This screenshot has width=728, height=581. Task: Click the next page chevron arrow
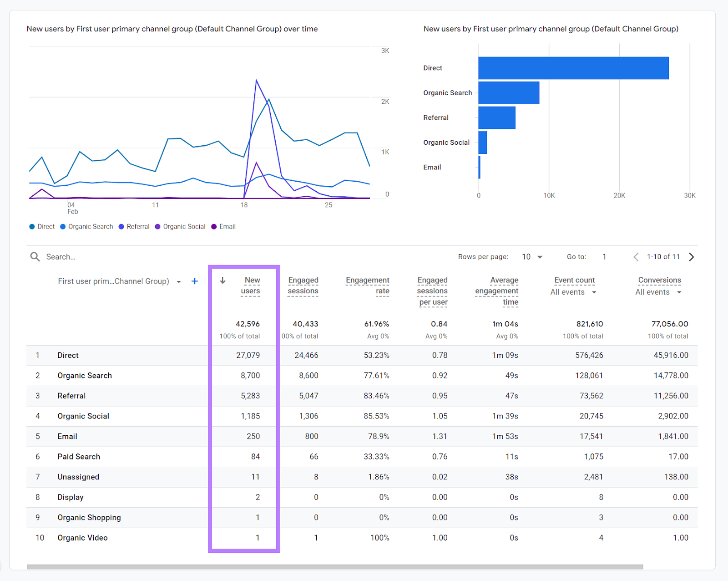(x=691, y=256)
